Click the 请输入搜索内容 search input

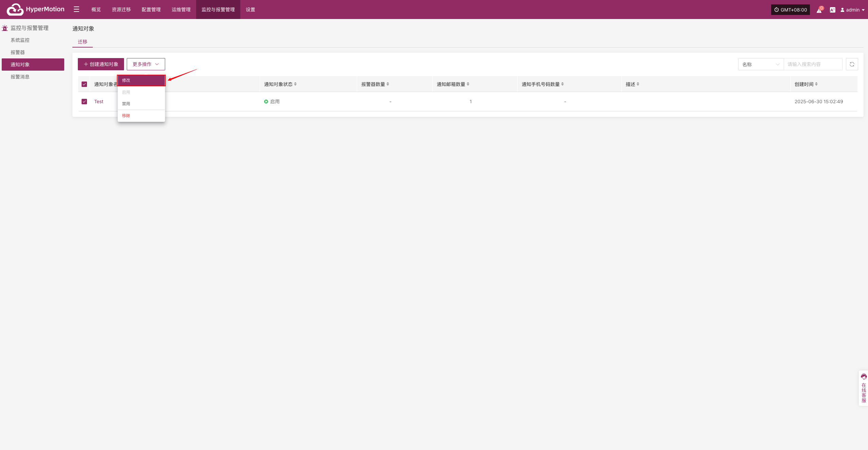[813, 64]
